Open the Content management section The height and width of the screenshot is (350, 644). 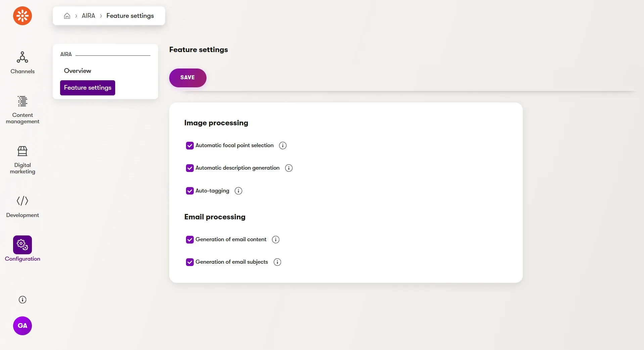coord(22,110)
